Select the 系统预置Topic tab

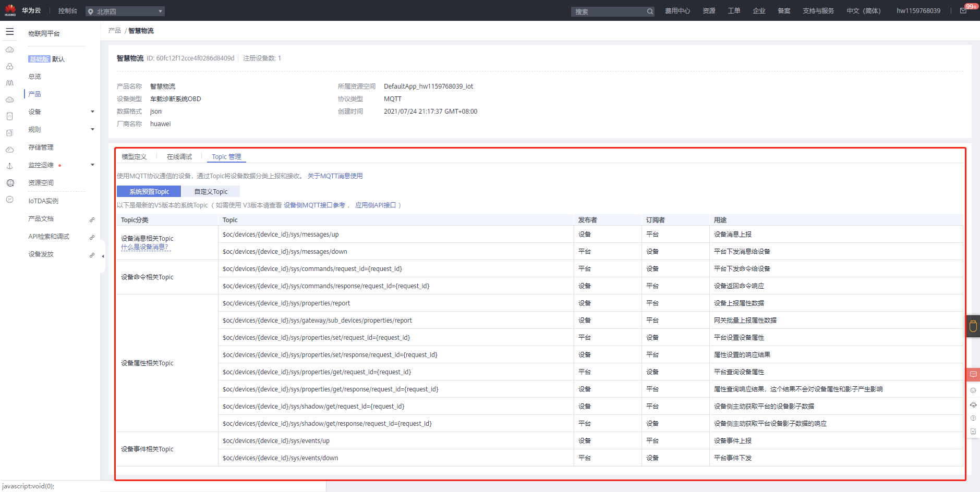pyautogui.click(x=149, y=192)
